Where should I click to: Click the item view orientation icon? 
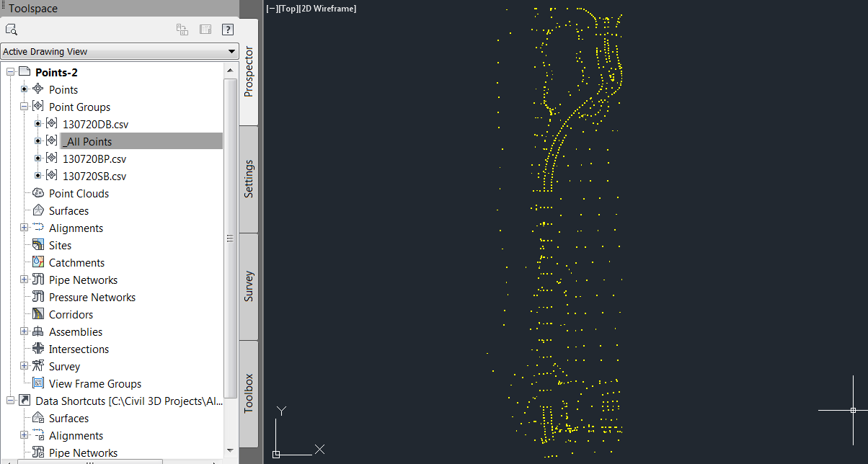tap(182, 30)
